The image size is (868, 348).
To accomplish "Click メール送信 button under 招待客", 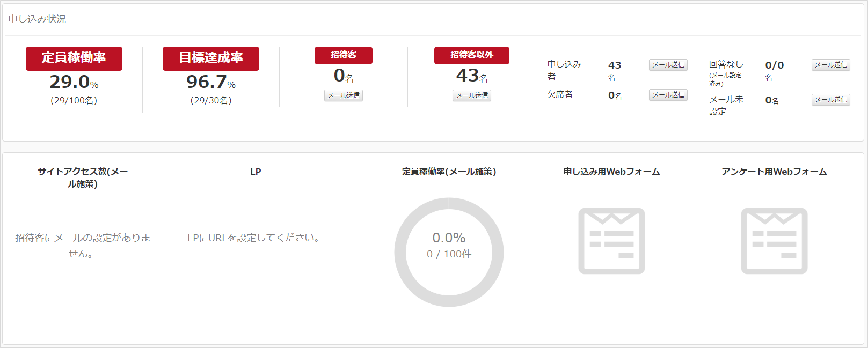I will (344, 95).
